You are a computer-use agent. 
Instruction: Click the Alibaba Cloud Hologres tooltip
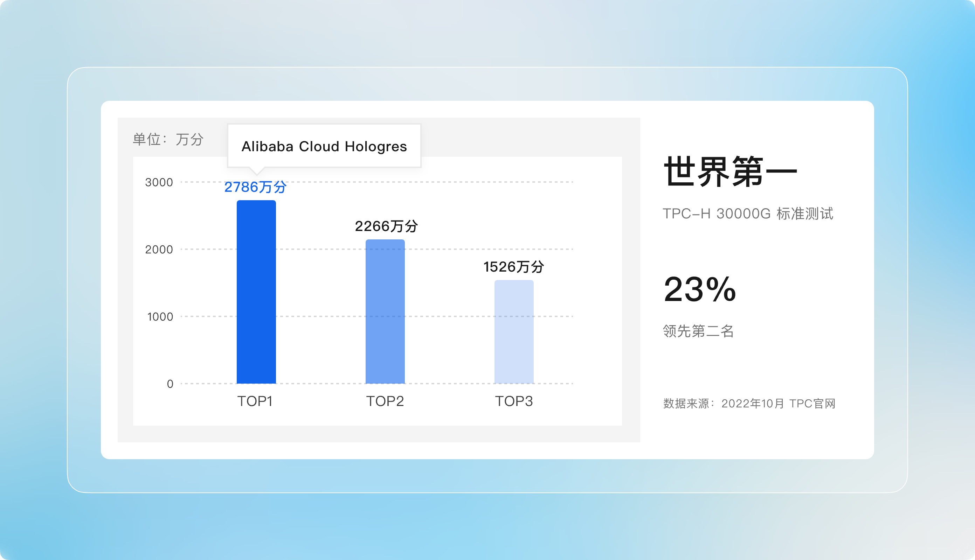324,146
